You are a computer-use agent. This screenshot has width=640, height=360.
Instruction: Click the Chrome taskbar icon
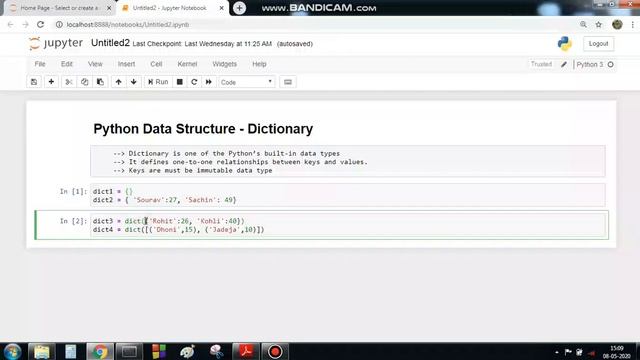pyautogui.click(x=100, y=351)
